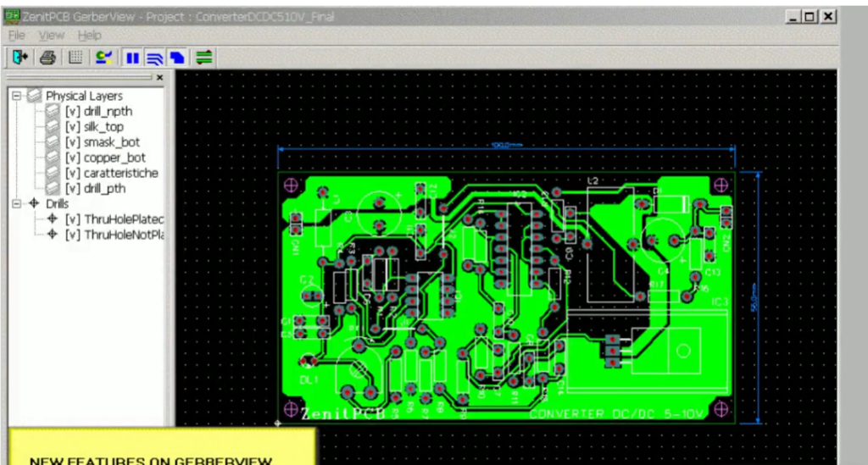Image resolution: width=868 pixels, height=465 pixels.
Task: Click the ThruHoleNotPlated crosshair icon
Action: click(53, 235)
